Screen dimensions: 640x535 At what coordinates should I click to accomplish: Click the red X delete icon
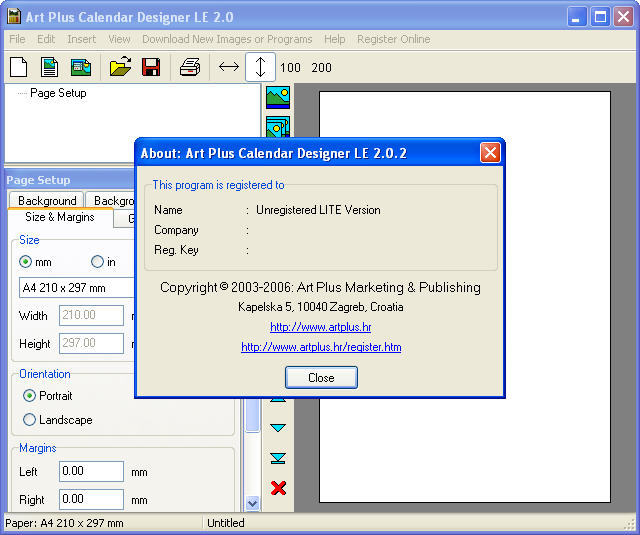tap(278, 488)
